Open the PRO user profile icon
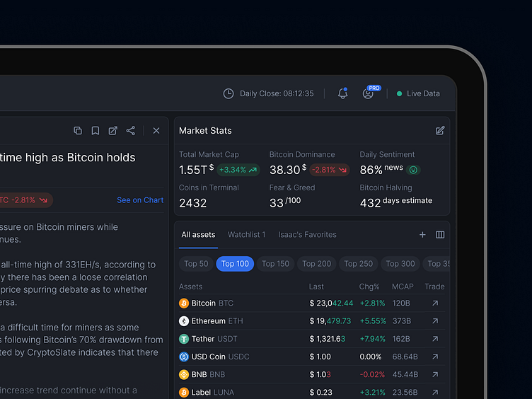 tap(368, 93)
